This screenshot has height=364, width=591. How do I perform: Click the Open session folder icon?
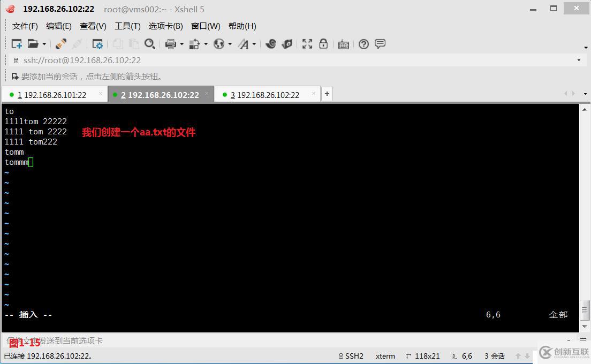coord(33,44)
